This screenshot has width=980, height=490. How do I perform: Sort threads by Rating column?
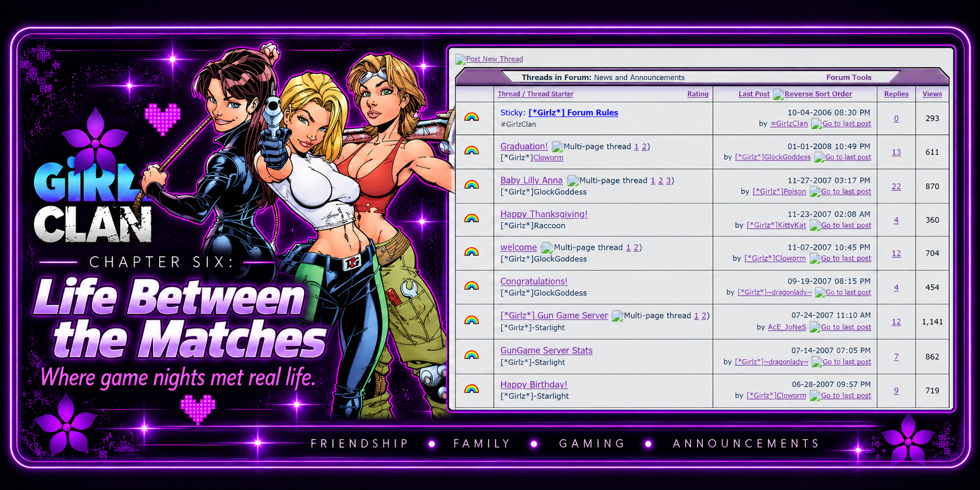click(698, 94)
